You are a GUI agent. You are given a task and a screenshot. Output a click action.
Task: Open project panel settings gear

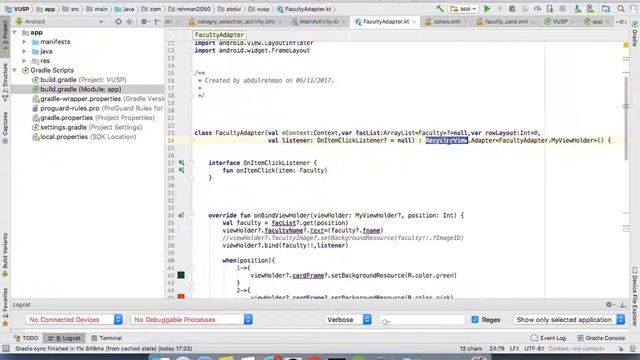click(144, 21)
